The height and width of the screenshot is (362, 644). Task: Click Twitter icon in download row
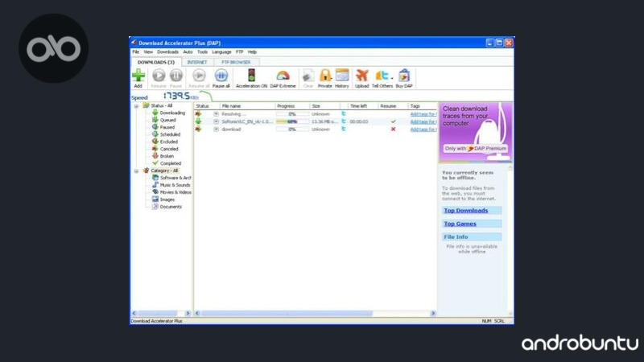click(x=344, y=129)
